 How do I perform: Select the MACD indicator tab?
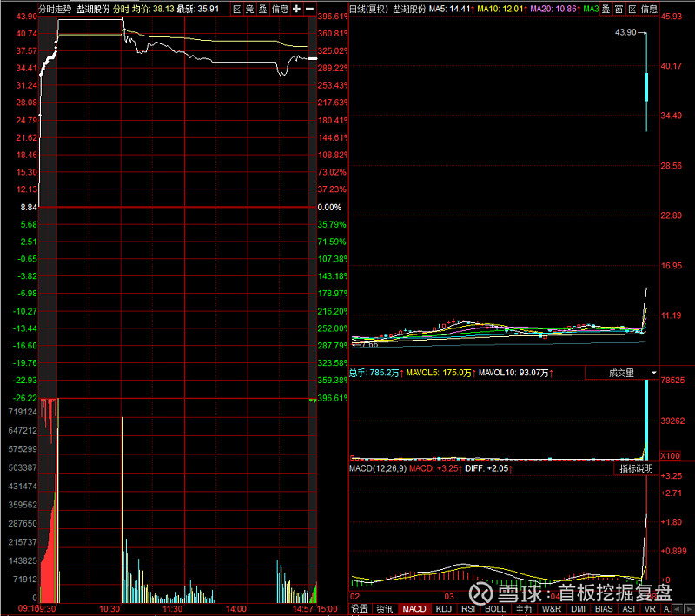coord(414,609)
